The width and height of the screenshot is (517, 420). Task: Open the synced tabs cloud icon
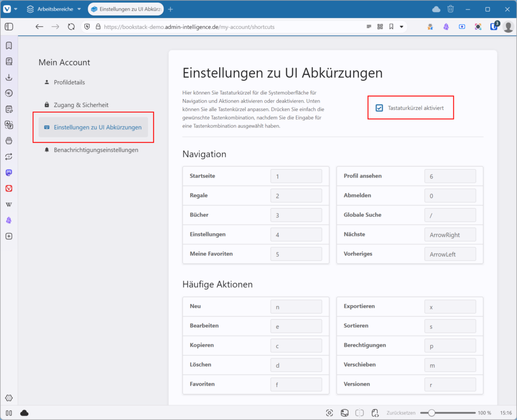[436, 9]
